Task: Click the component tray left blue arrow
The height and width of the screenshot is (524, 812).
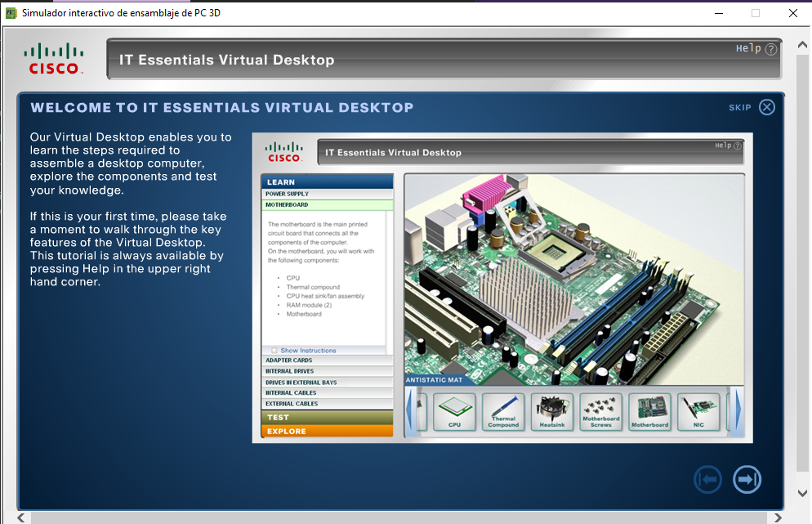Action: point(409,411)
